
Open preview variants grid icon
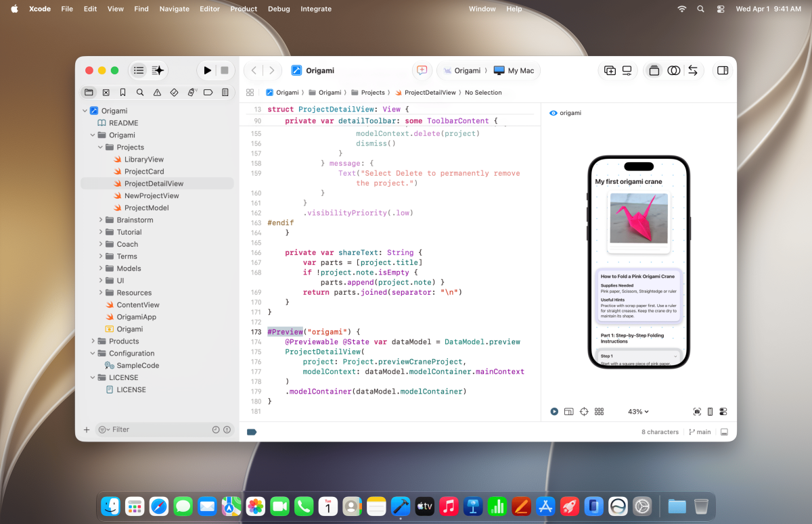point(599,412)
